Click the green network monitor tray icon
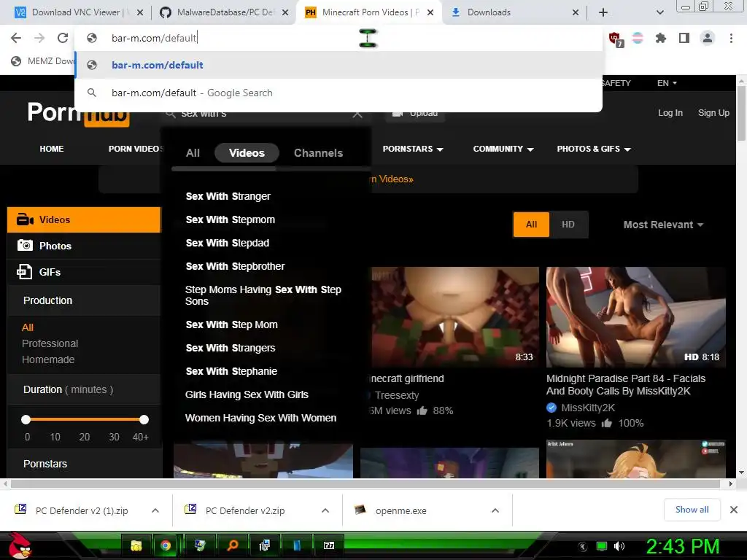The width and height of the screenshot is (747, 560). (602, 546)
